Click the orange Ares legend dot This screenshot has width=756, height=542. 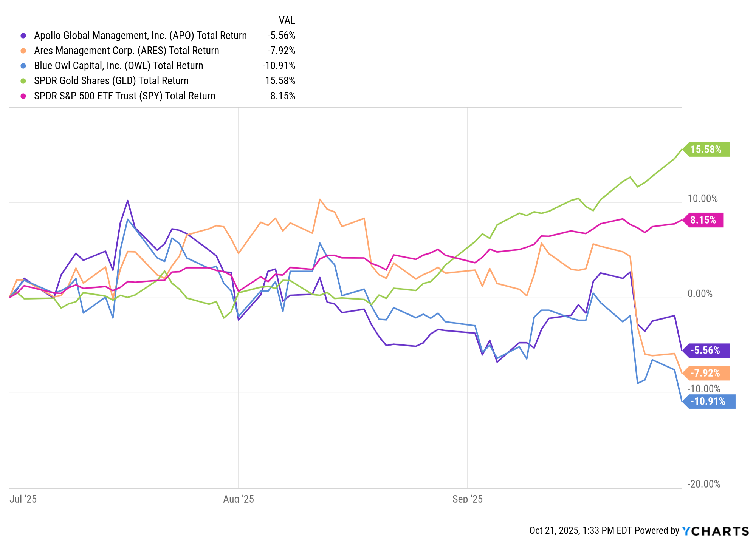coord(23,51)
